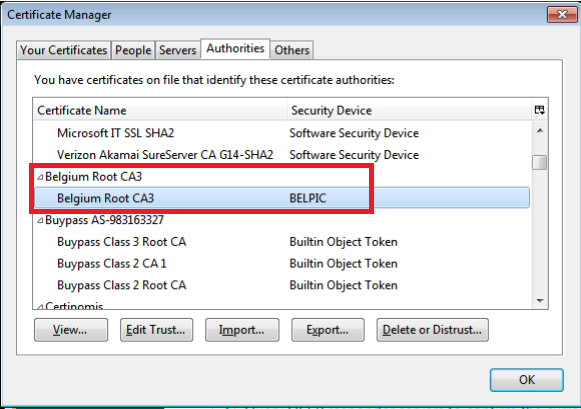
Task: Open the People tab
Action: click(133, 50)
